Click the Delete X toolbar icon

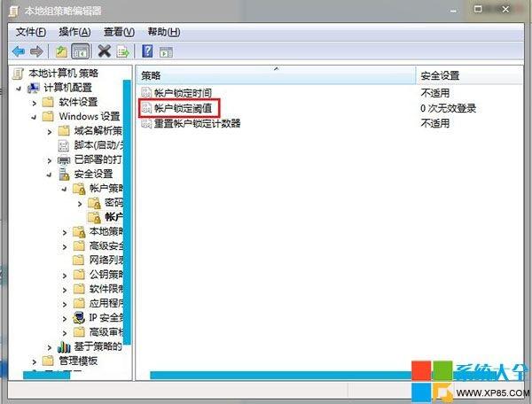pyautogui.click(x=104, y=51)
